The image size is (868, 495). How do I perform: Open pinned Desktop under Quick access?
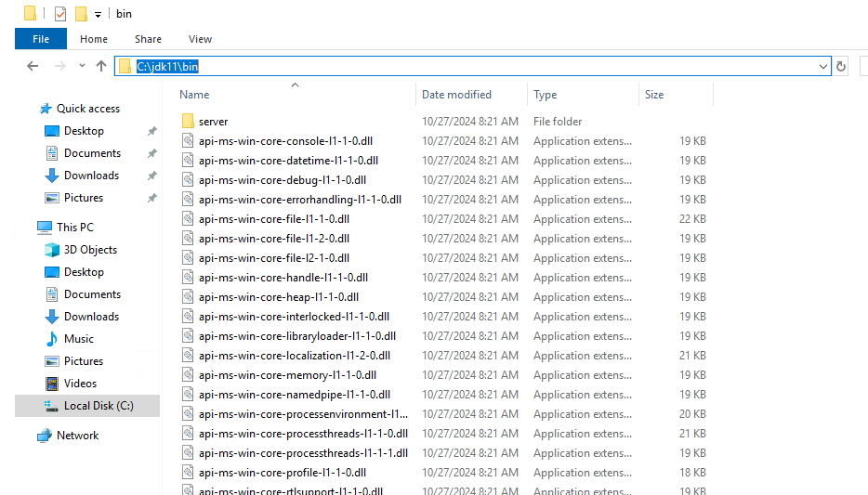tap(84, 131)
